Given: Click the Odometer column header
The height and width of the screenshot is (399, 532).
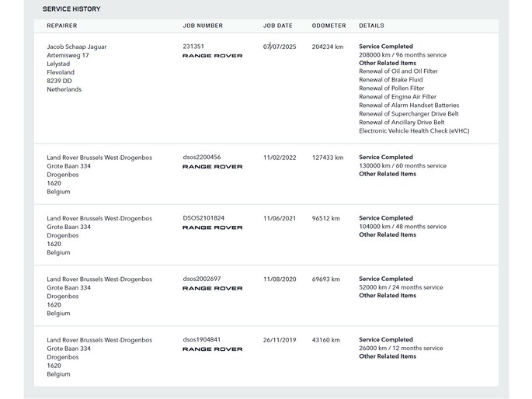Looking at the screenshot, I should [329, 26].
